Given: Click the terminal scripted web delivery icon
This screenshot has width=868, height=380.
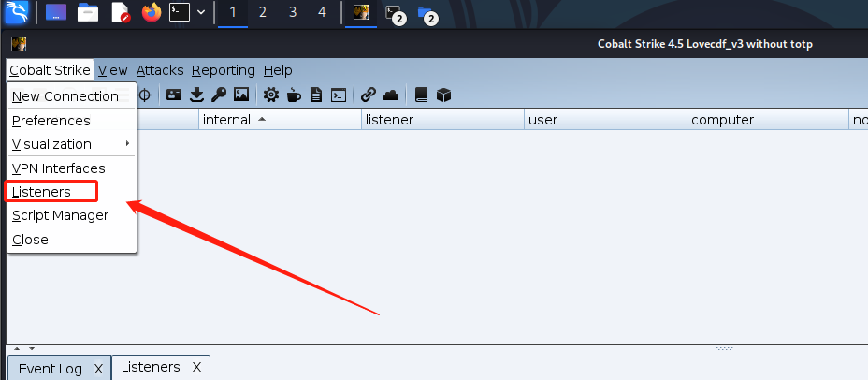Looking at the screenshot, I should pyautogui.click(x=339, y=95).
